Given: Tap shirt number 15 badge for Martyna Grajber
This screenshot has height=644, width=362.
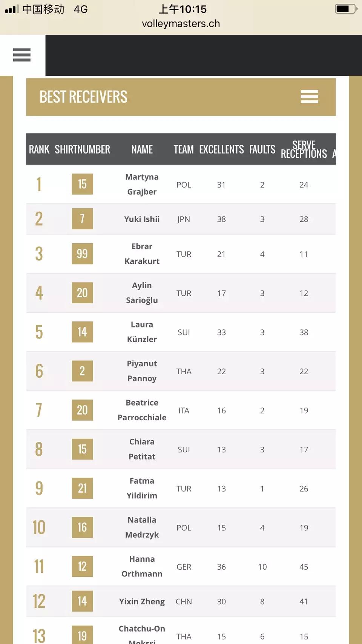Looking at the screenshot, I should (82, 184).
